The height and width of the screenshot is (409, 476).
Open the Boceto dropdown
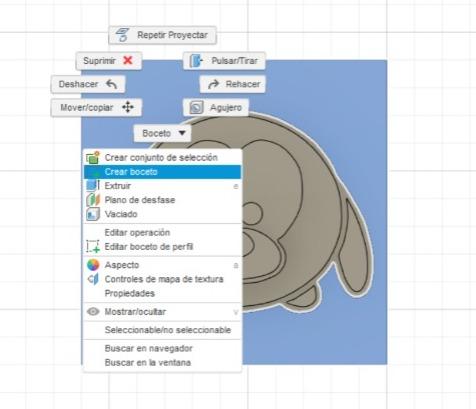162,133
